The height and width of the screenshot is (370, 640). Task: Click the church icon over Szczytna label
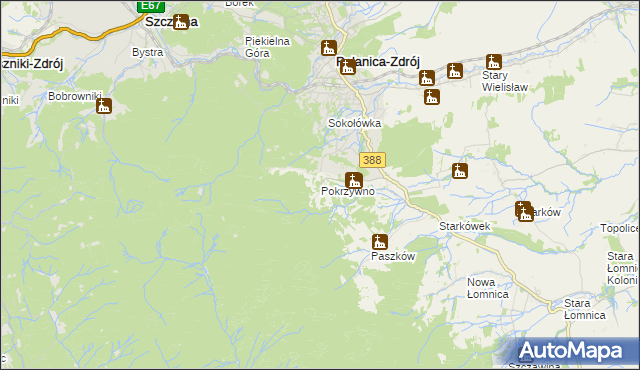point(181,22)
